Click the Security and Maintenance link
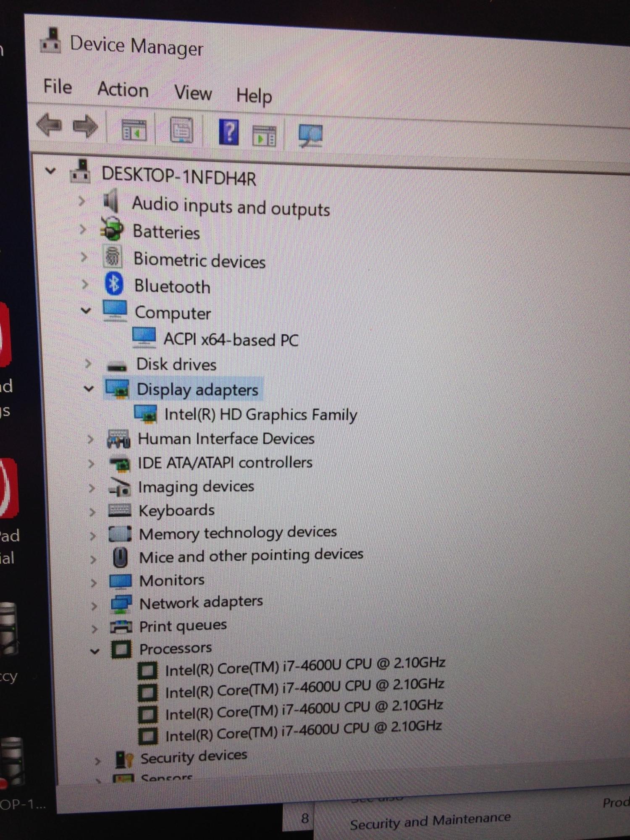Image resolution: width=630 pixels, height=840 pixels. pos(430,821)
